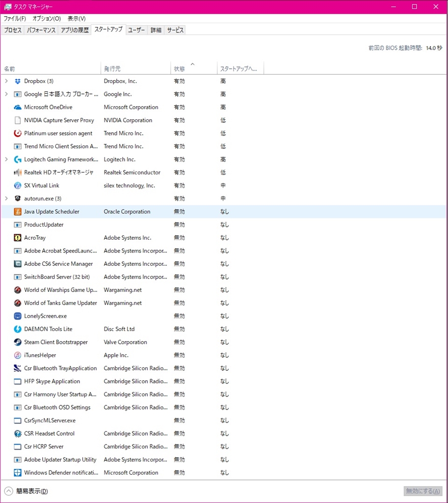Switch to the アプリの履歴 tab
The image size is (448, 503).
tap(75, 30)
